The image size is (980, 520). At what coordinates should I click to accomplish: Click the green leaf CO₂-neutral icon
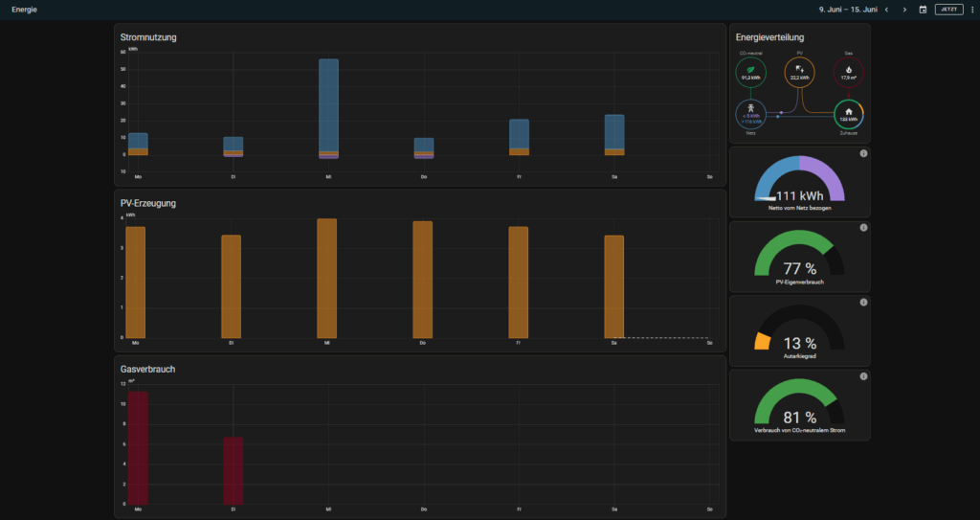(750, 69)
